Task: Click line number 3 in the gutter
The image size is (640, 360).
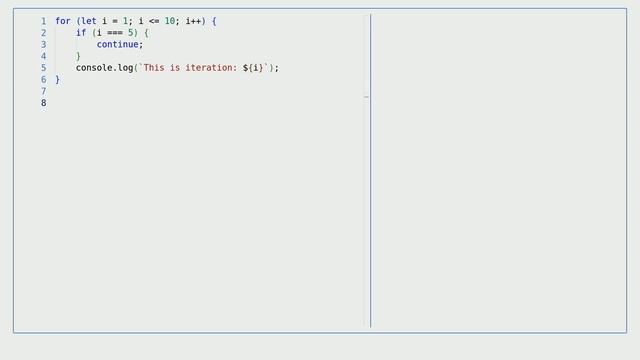Action: click(x=44, y=44)
